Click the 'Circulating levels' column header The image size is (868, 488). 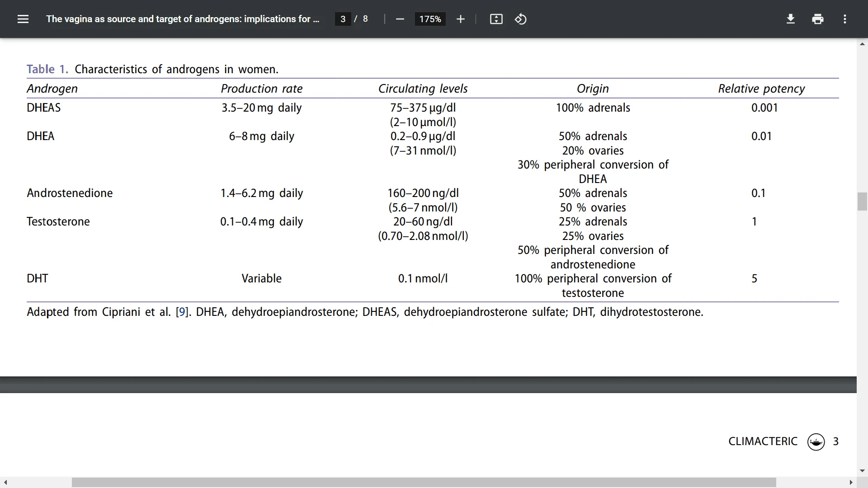click(x=423, y=89)
